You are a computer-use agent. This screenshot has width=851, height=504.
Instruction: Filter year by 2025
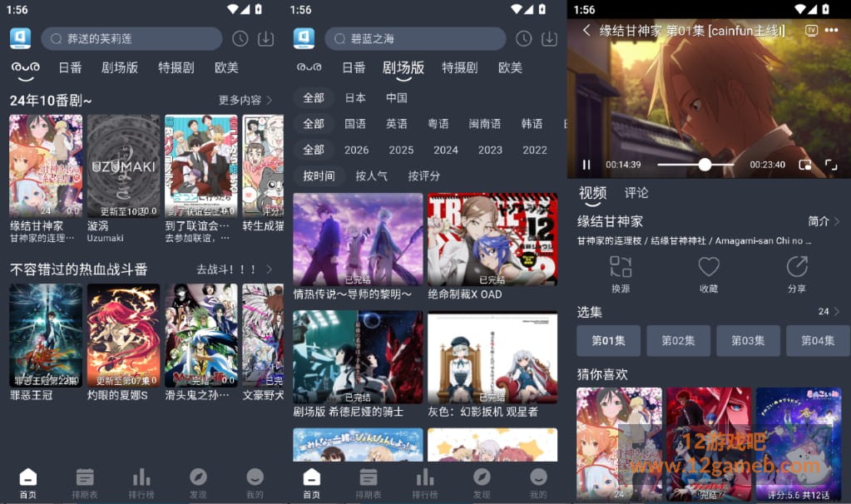click(x=401, y=150)
